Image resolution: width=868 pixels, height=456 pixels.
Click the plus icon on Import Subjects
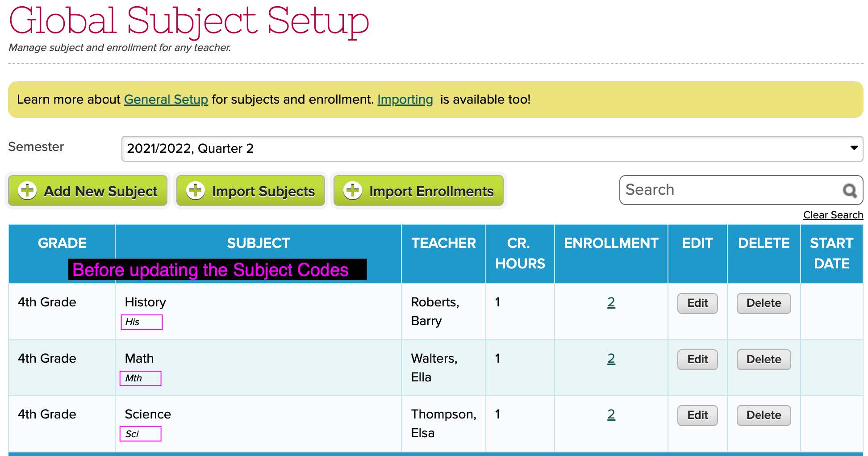(196, 191)
